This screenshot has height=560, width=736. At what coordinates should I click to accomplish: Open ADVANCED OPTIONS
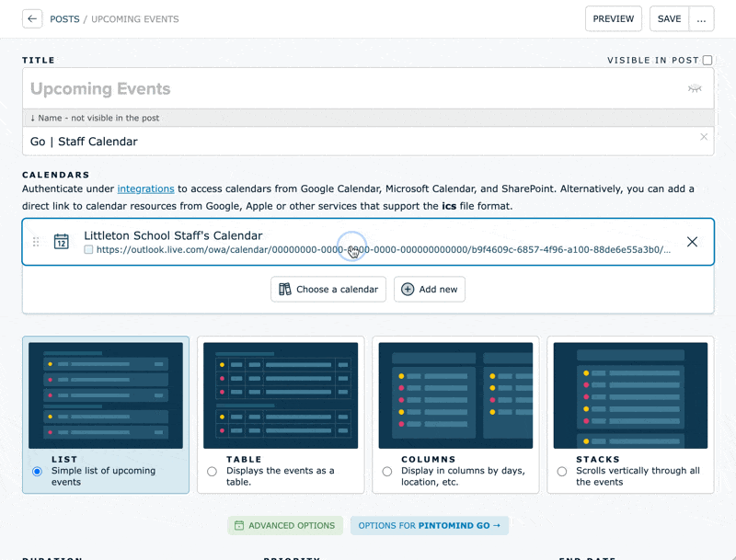click(x=285, y=525)
